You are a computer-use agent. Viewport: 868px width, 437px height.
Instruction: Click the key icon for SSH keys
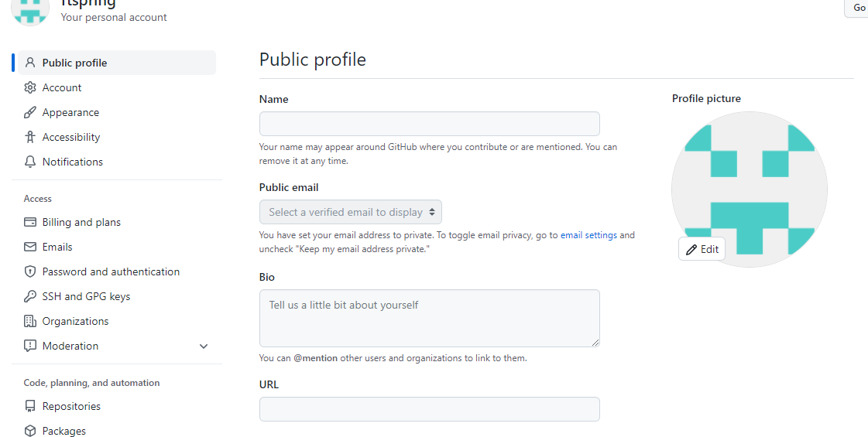pyautogui.click(x=30, y=296)
